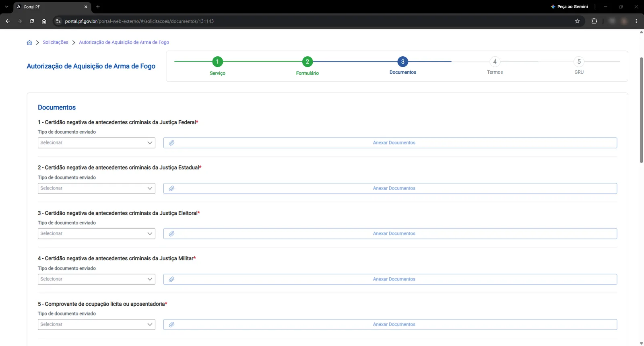Screen dimensions: 644x346
Task: Open new browser tab with plus icon
Action: click(98, 7)
